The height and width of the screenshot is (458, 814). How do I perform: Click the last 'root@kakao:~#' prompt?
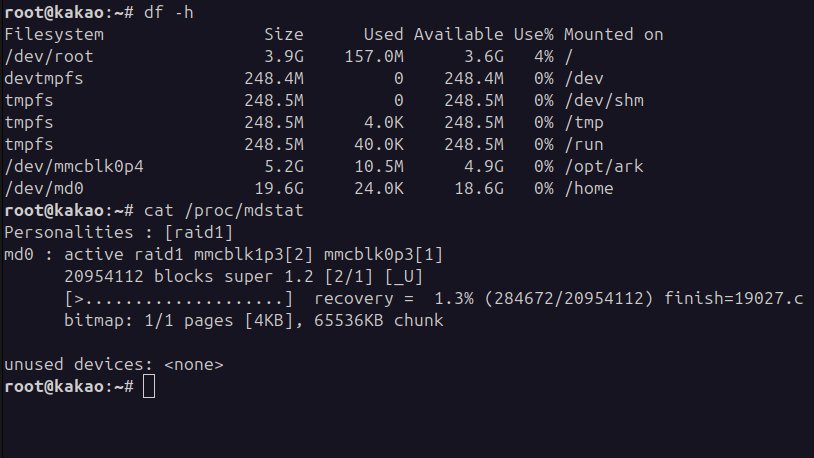pyautogui.click(x=69, y=386)
